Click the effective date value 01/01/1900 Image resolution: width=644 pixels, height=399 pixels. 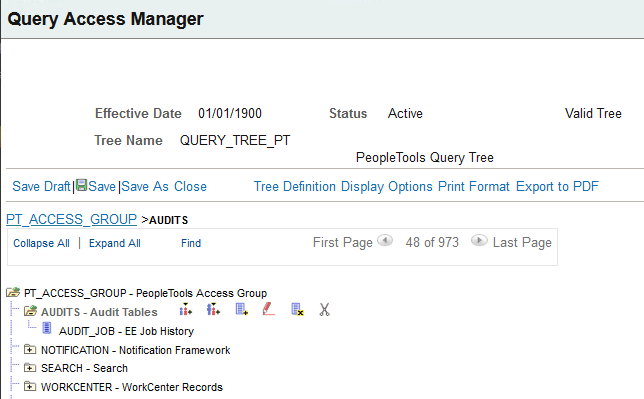[x=230, y=113]
